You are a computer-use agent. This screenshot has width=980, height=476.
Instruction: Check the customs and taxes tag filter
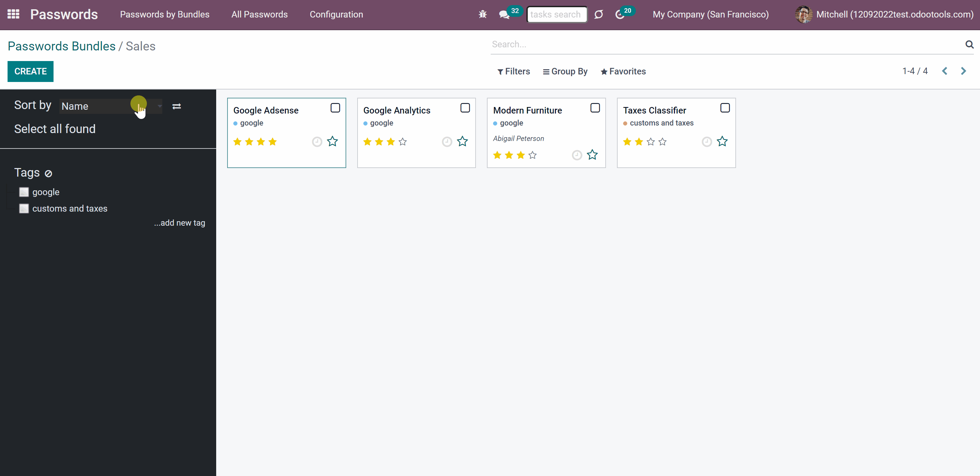[x=24, y=209]
